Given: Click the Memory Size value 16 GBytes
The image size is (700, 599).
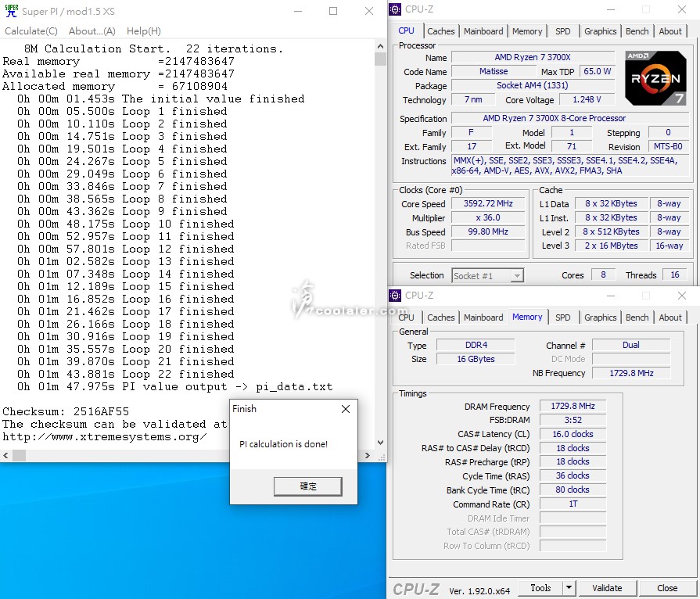Looking at the screenshot, I should click(476, 359).
